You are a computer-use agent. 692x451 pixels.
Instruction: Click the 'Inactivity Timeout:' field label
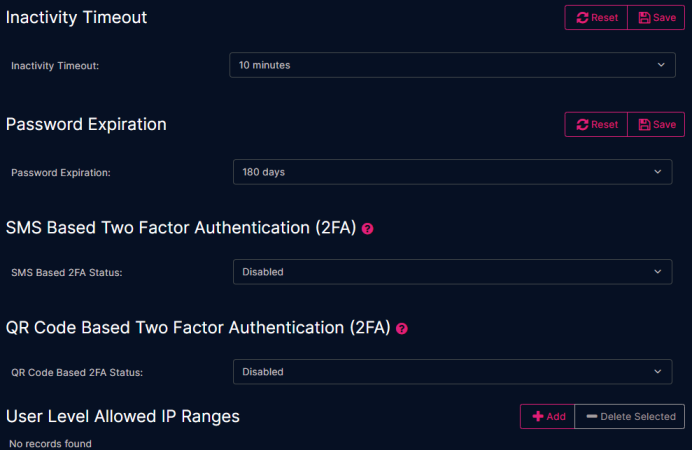click(55, 66)
